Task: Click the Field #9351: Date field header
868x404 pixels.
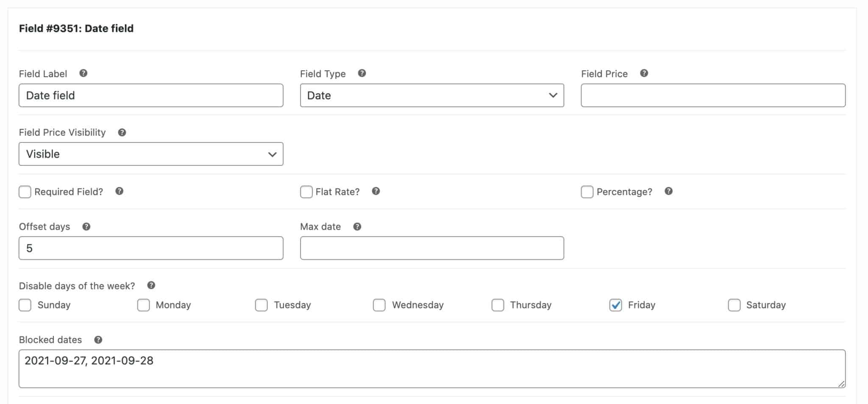Action: (75, 28)
